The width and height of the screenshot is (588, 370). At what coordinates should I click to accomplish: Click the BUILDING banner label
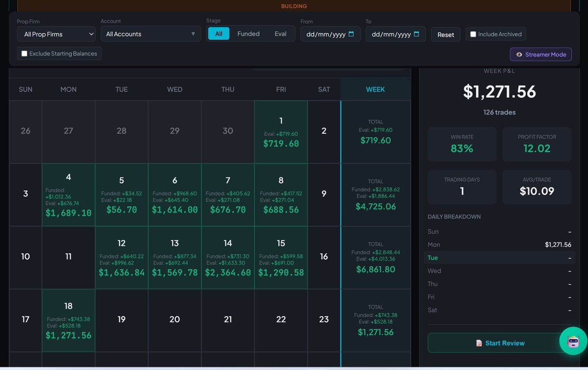[x=294, y=6]
